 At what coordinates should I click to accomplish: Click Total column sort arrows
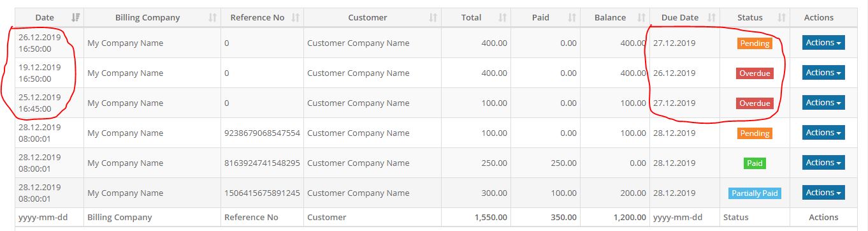502,18
